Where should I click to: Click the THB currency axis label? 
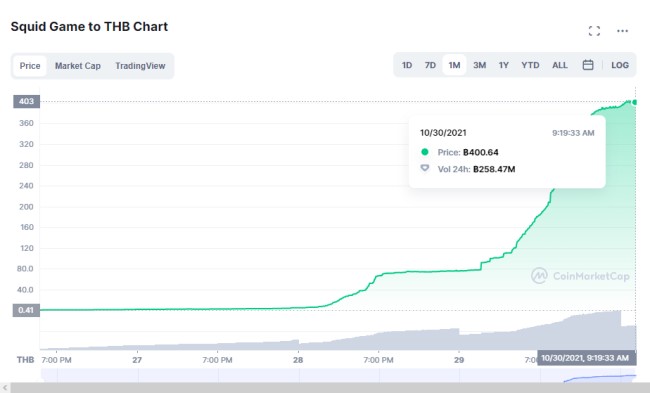tap(25, 359)
